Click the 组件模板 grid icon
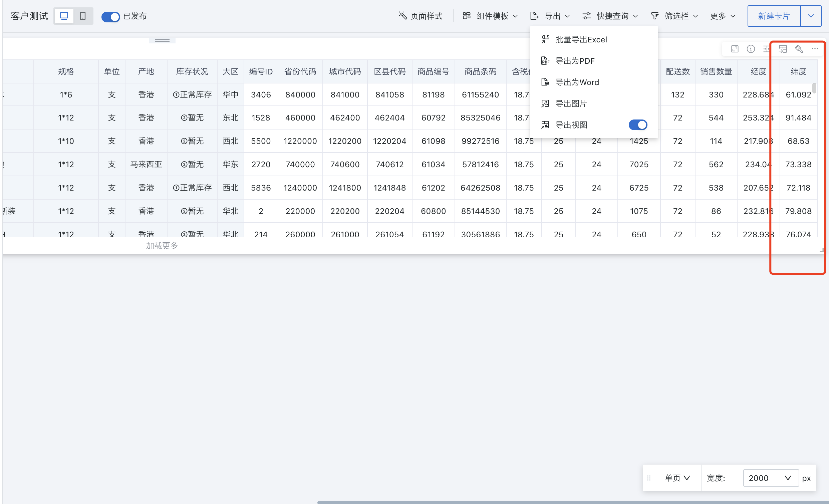This screenshot has width=829, height=504. pyautogui.click(x=466, y=16)
